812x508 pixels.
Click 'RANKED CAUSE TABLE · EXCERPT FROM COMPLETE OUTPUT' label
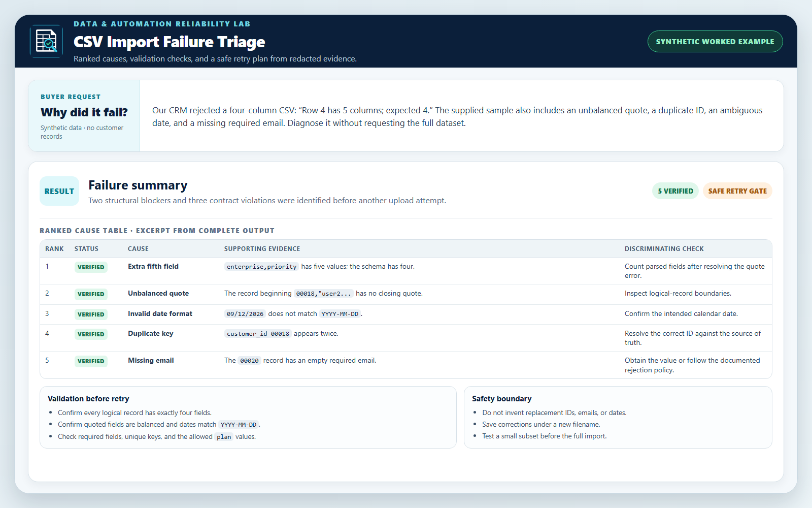click(x=157, y=231)
